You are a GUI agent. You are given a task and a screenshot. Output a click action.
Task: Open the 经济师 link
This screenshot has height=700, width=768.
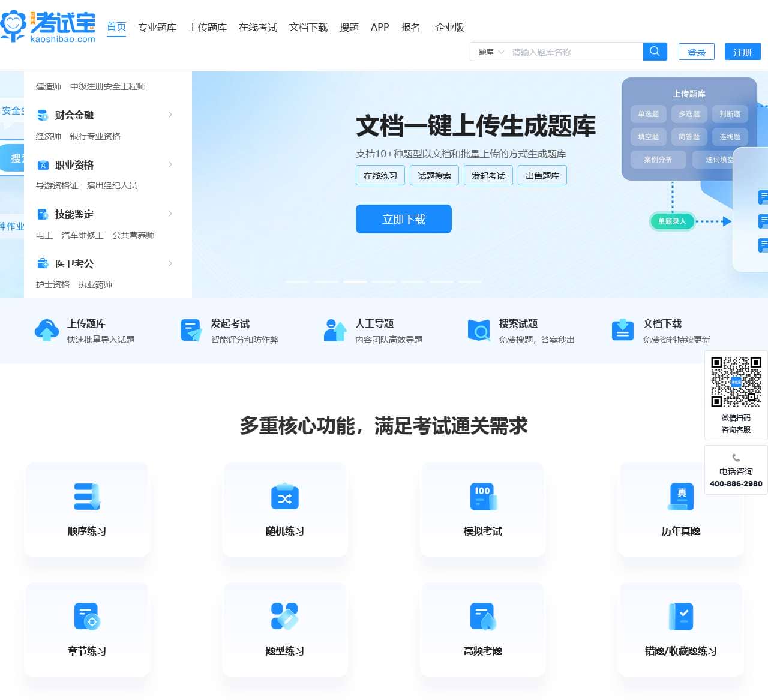click(x=49, y=136)
